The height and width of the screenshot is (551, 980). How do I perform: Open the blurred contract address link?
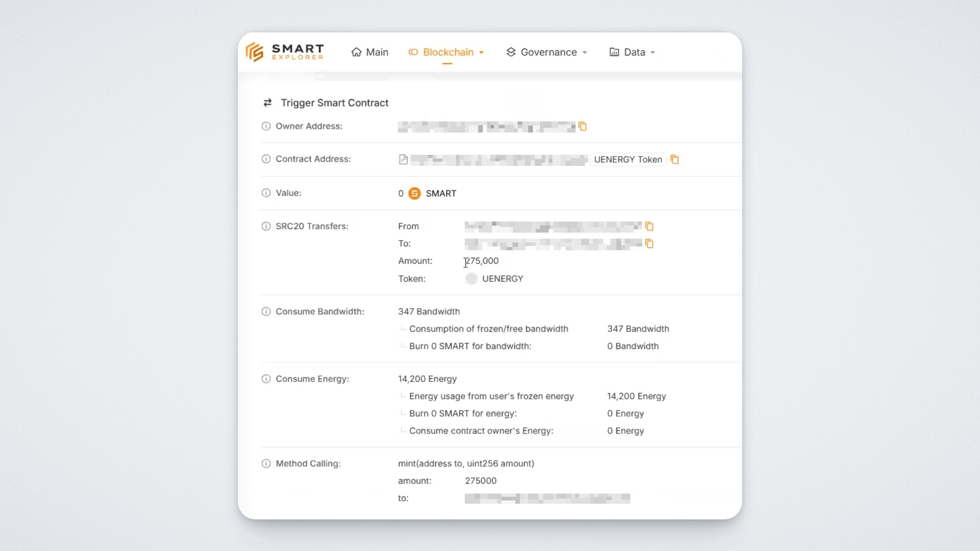tap(499, 160)
